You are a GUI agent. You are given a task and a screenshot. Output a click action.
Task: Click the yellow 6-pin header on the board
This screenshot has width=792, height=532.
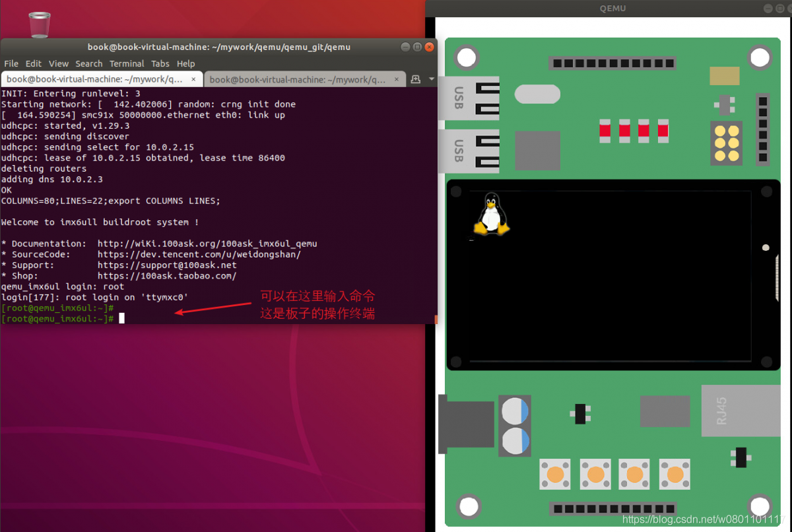[x=726, y=144]
